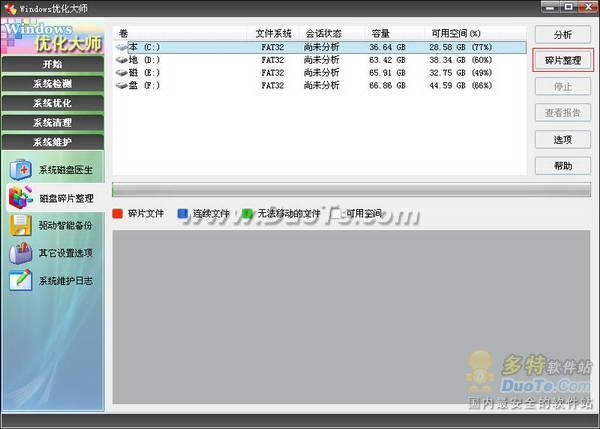Click free space 32.75 GB (49%)
Viewport: 600px width, 429px height.
461,73
